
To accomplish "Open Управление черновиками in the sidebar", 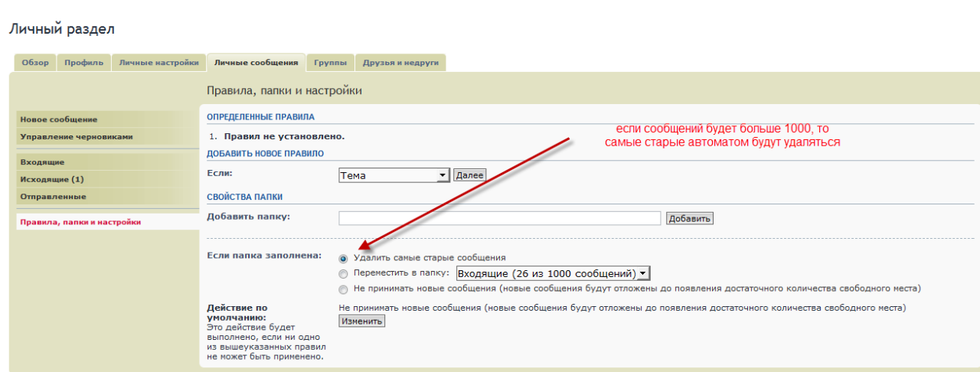I will [76, 136].
